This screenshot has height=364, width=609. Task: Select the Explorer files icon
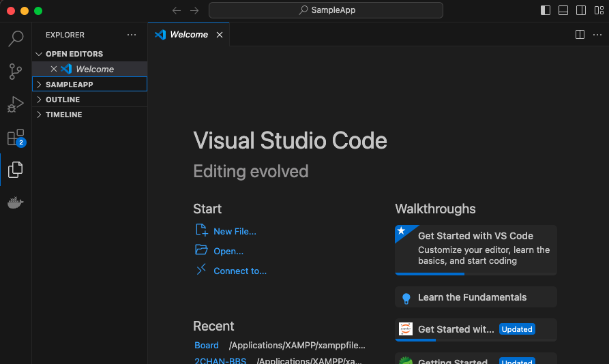[16, 170]
